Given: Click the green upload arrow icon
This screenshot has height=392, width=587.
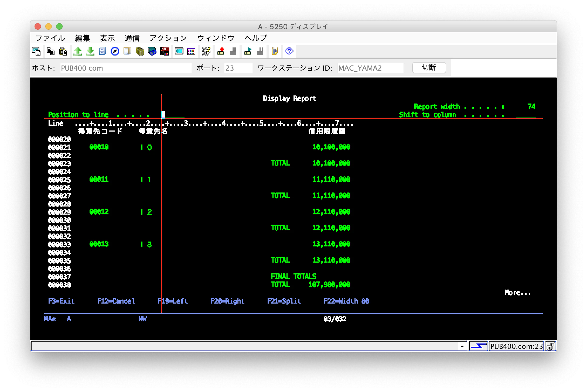Looking at the screenshot, I should point(78,51).
